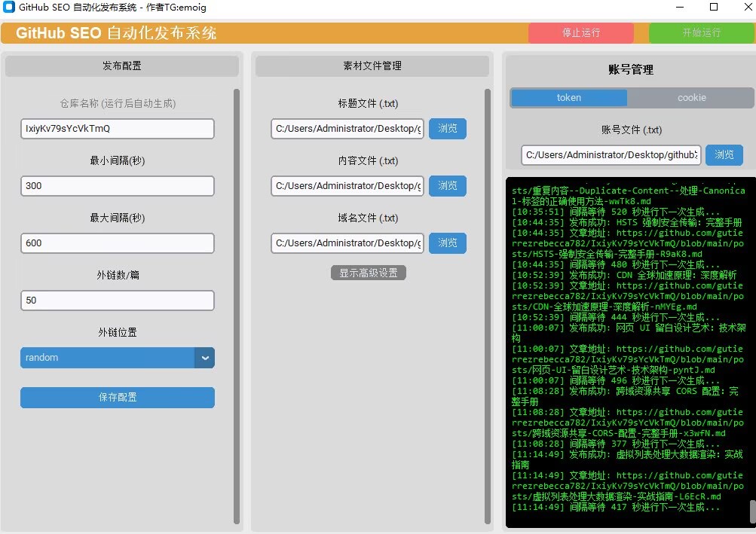Click the 素材文件管理 panel vertical scrollbar
Image resolution: width=756 pixels, height=534 pixels.
(488, 306)
